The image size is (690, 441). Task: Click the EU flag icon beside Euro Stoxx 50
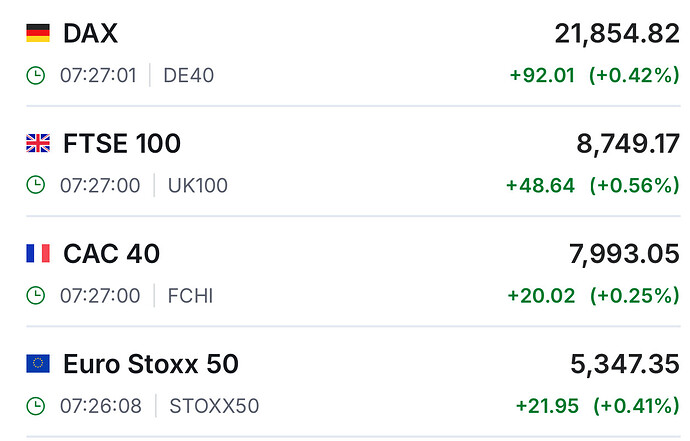38,364
